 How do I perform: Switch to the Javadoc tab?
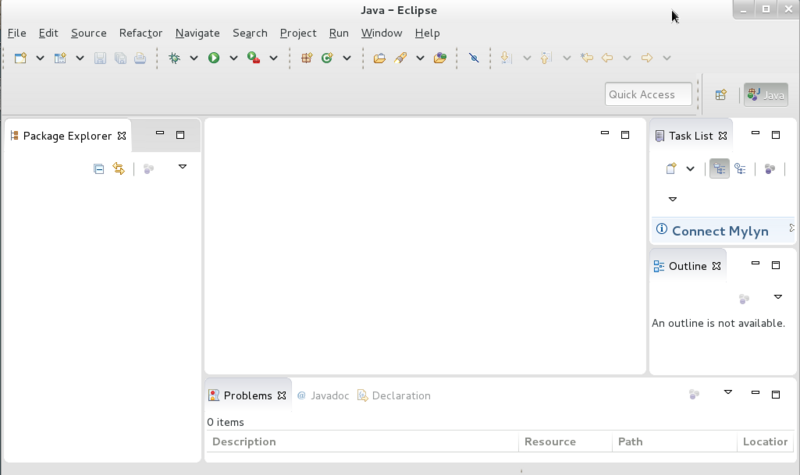point(323,395)
